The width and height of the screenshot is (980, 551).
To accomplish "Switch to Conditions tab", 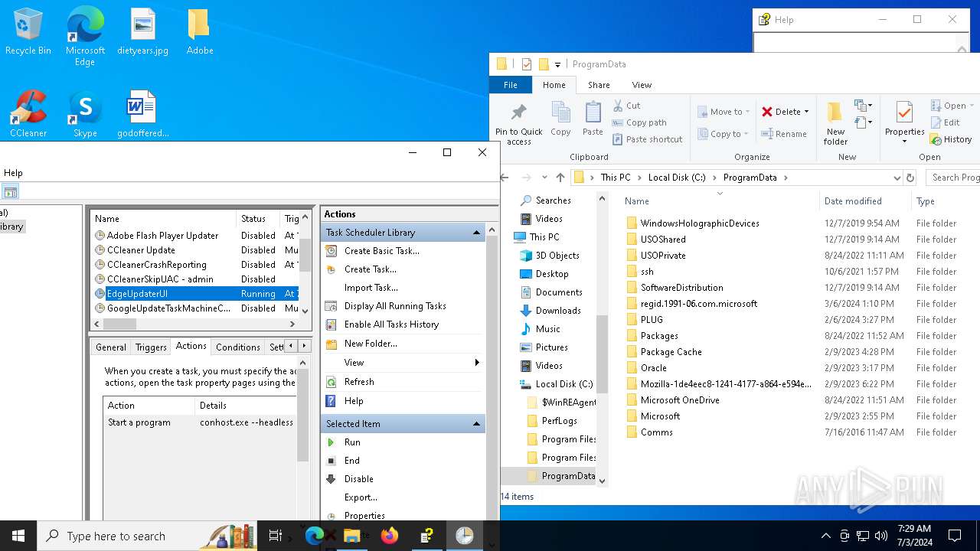I will pyautogui.click(x=237, y=347).
